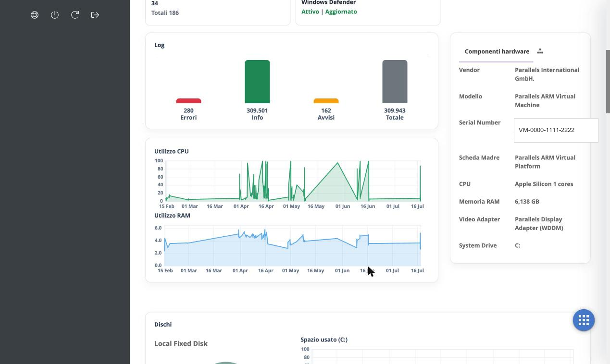Click the Log section heading

(159, 45)
